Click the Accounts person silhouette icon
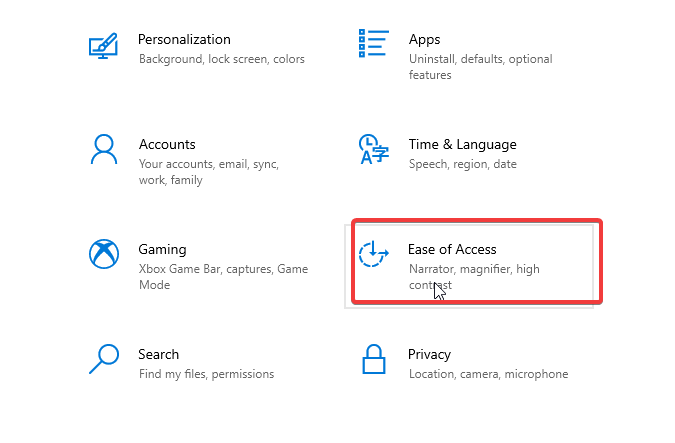Image resolution: width=675 pixels, height=443 pixels. coord(104,149)
